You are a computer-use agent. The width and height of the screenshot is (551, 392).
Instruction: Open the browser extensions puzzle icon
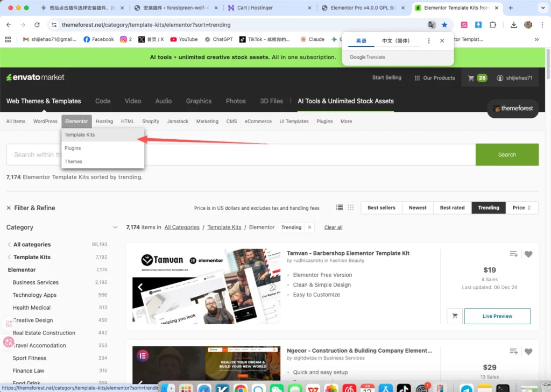(493, 25)
